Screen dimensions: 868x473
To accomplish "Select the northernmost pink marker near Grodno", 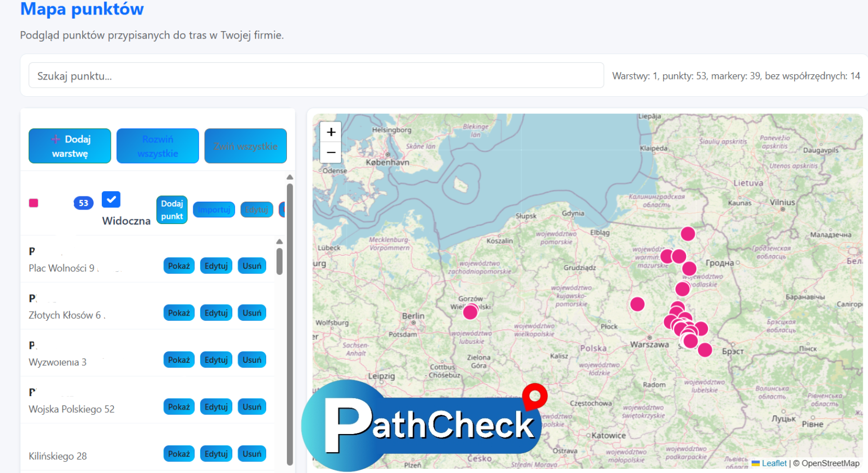I will 688,234.
